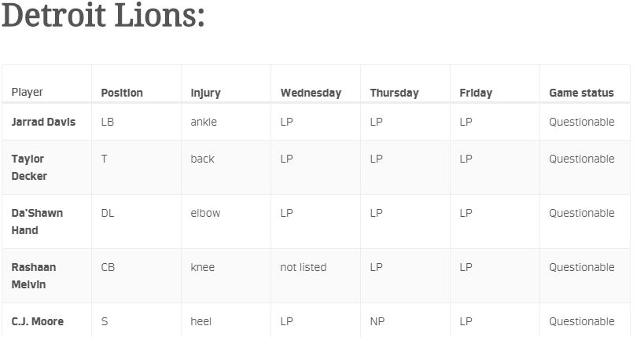Click the CB position cell
The image size is (644, 337).
(108, 267)
